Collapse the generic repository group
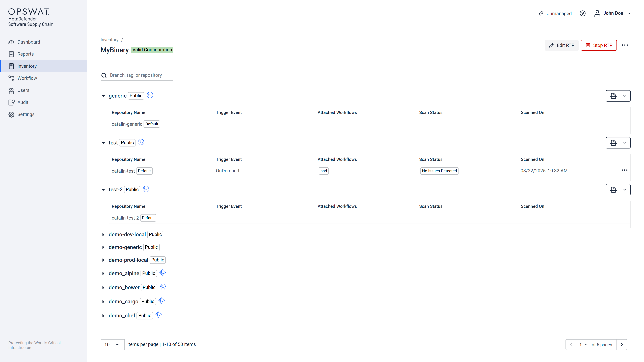This screenshot has width=644, height=362. (103, 96)
